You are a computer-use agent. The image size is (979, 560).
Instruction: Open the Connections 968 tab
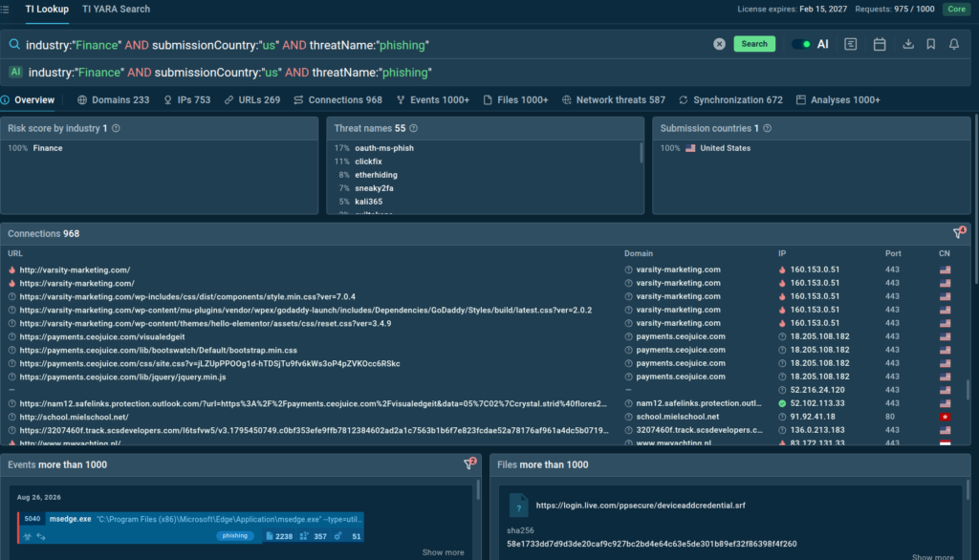[337, 100]
